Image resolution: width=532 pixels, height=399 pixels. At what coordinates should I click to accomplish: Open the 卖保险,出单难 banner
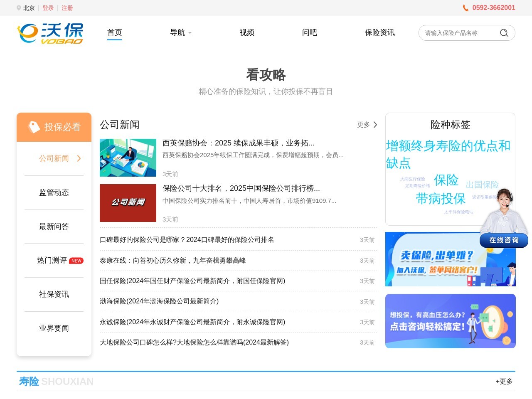tap(451, 259)
